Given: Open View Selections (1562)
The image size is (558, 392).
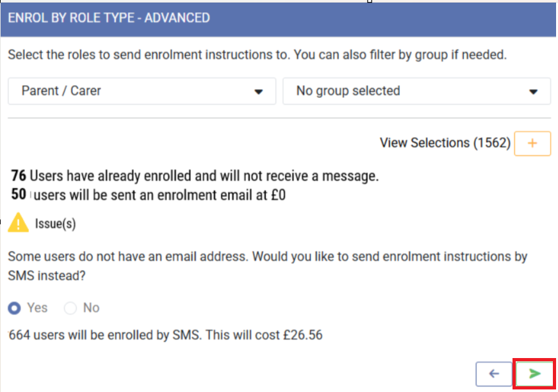Looking at the screenshot, I should 445,143.
